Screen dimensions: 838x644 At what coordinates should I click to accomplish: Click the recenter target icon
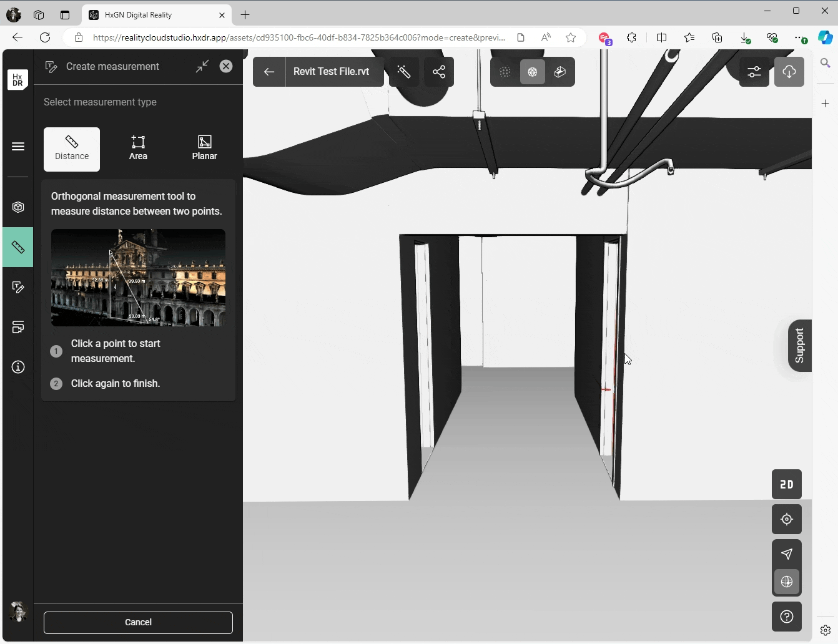pyautogui.click(x=787, y=519)
